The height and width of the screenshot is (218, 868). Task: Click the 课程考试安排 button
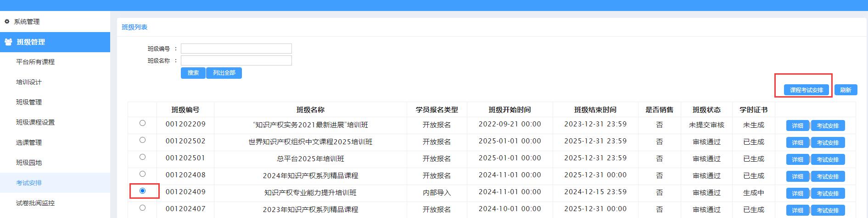[x=806, y=90]
